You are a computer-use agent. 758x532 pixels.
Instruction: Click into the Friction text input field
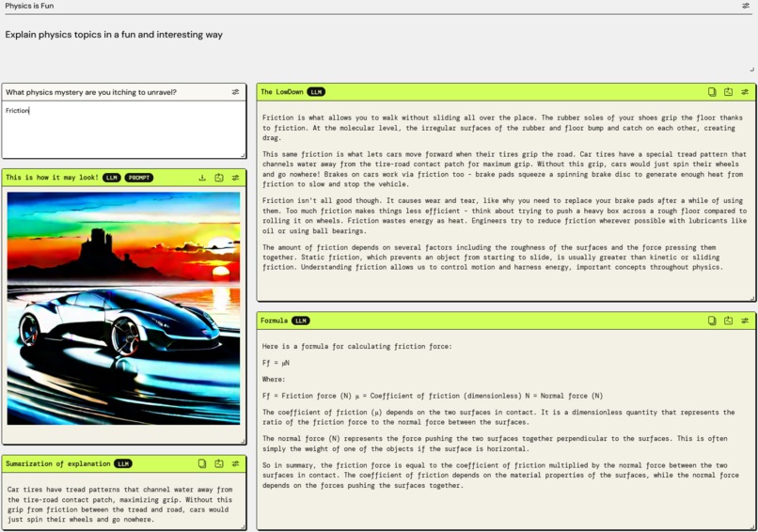pyautogui.click(x=124, y=129)
